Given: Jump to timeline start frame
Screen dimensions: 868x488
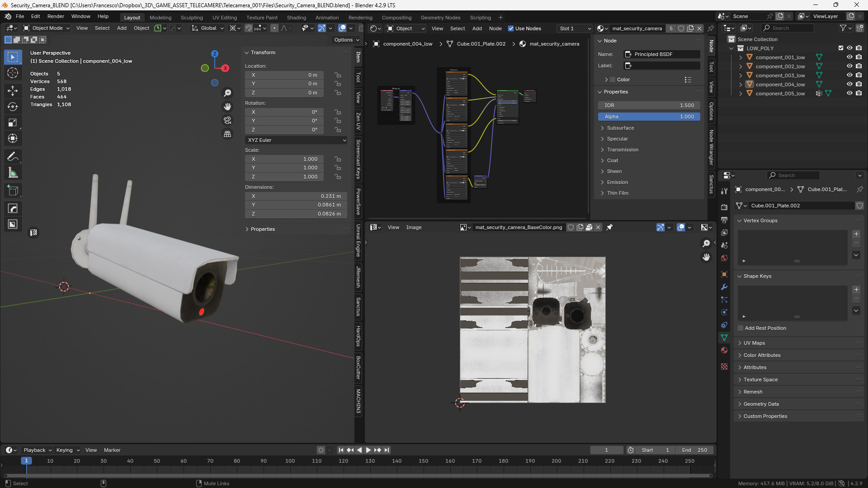Looking at the screenshot, I should (341, 450).
